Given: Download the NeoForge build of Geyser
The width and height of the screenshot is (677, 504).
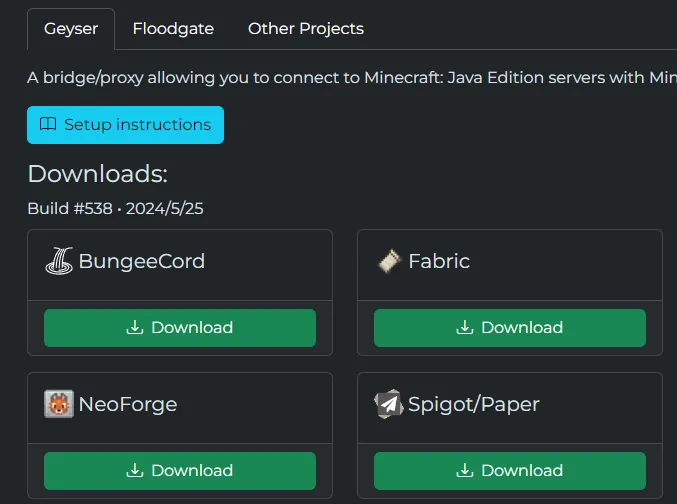Looking at the screenshot, I should point(180,471).
